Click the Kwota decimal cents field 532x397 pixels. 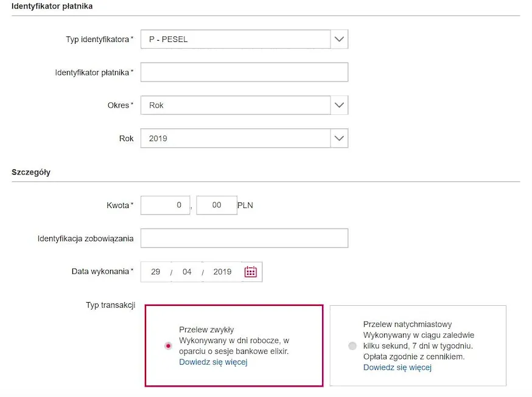tap(217, 205)
